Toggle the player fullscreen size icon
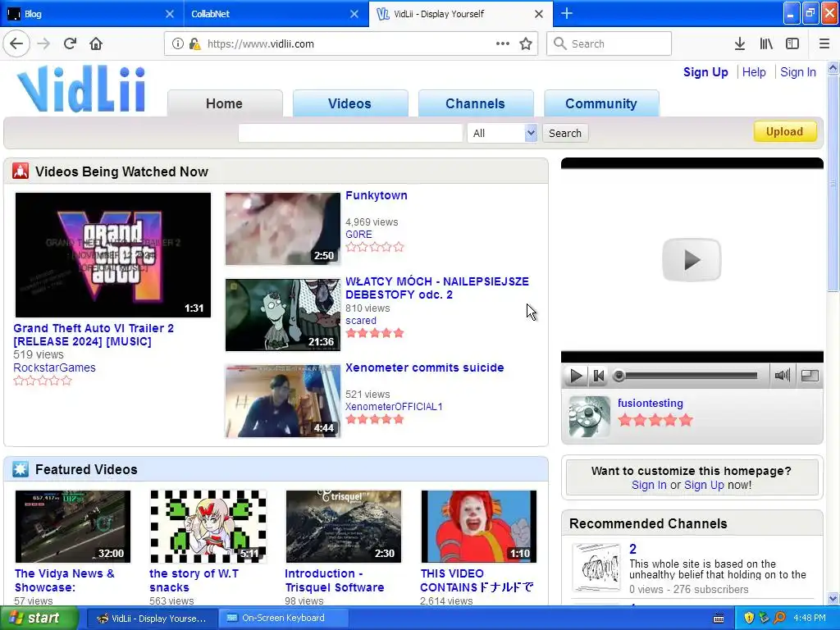Viewport: 840px width, 630px height. tap(810, 376)
